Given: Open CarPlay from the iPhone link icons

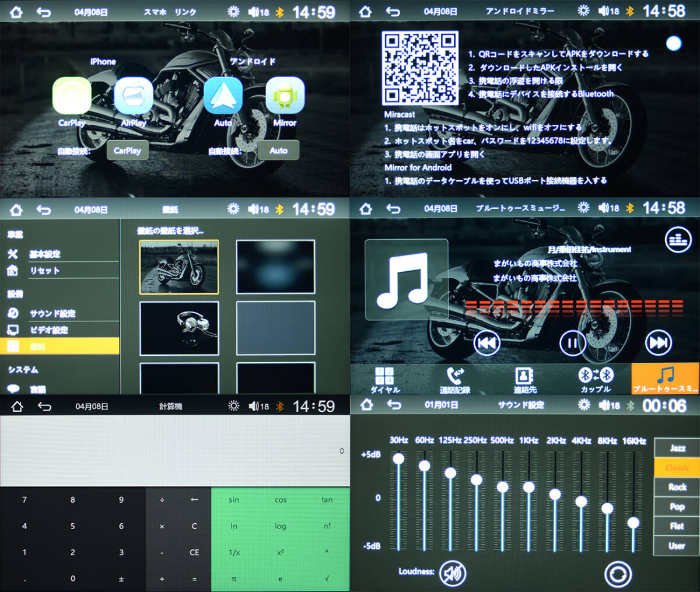Looking at the screenshot, I should click(72, 95).
